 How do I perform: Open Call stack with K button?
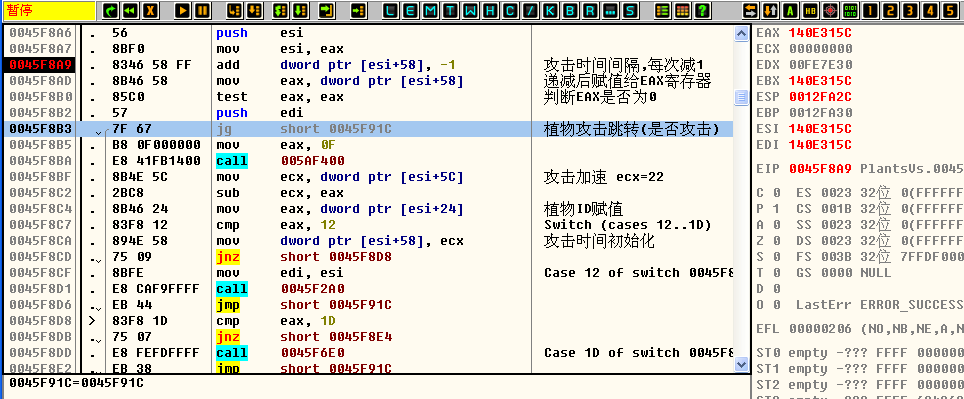[550, 10]
